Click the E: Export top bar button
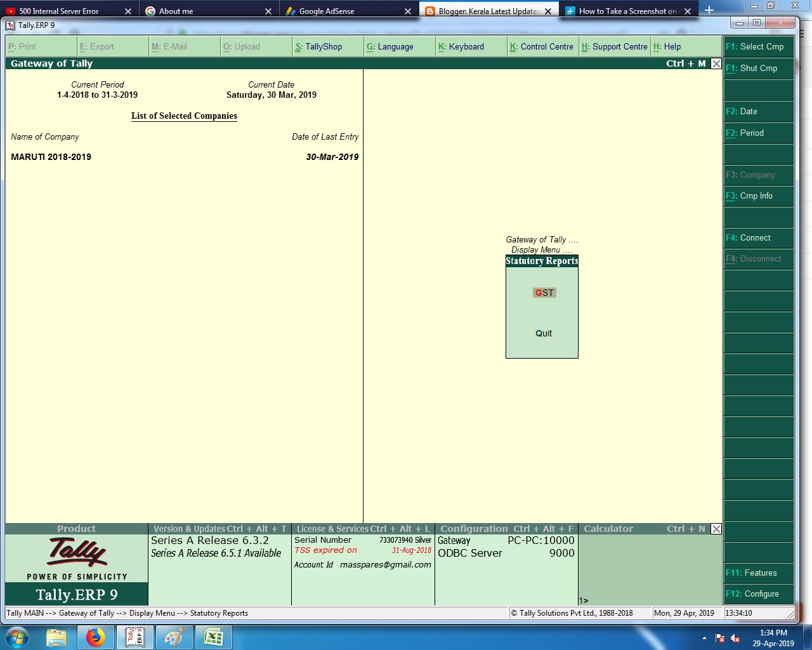The height and width of the screenshot is (650, 812). (x=113, y=47)
